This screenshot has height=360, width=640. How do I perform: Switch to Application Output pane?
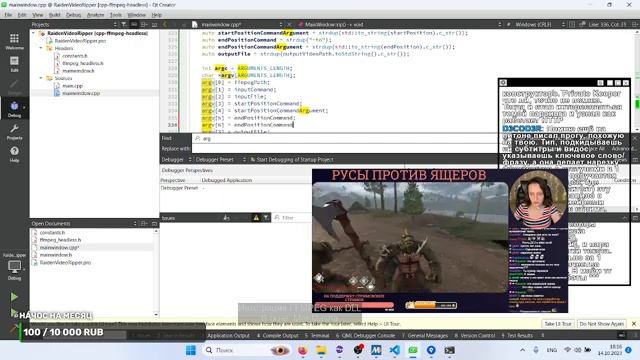pos(228,336)
